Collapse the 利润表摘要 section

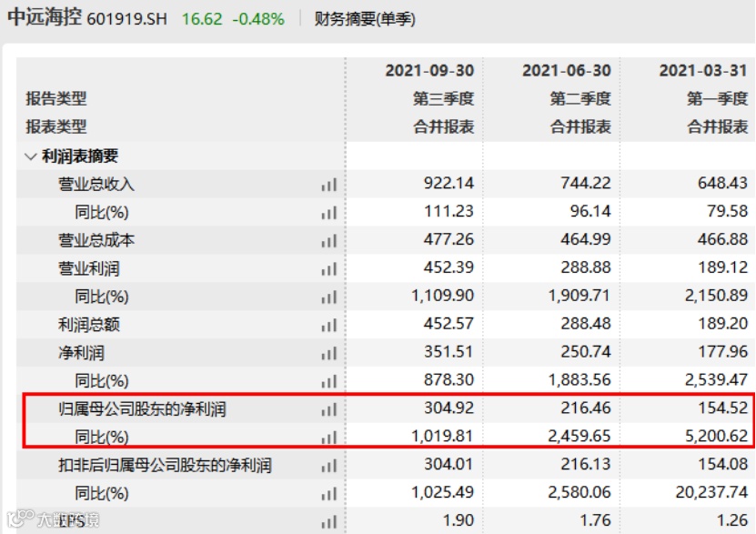[30, 156]
